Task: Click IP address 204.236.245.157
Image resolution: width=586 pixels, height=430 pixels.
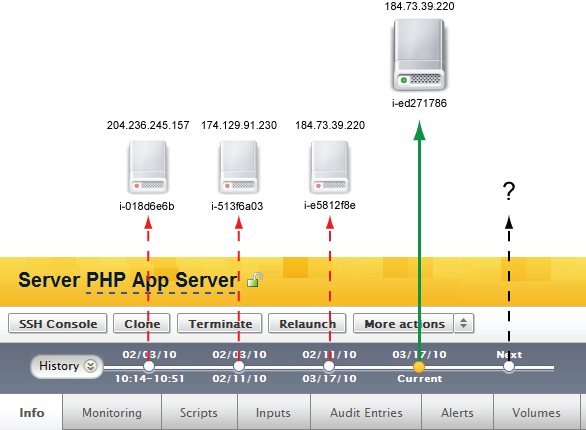Action: pyautogui.click(x=148, y=125)
